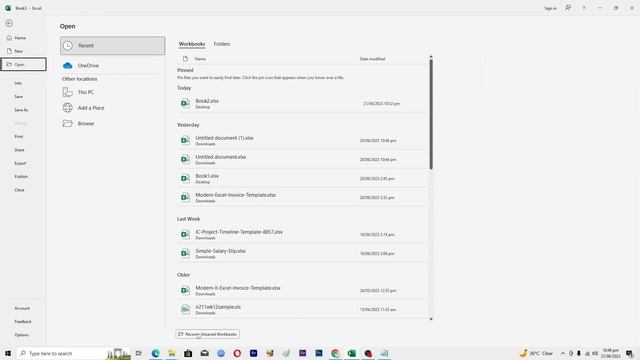640x360 pixels.
Task: Open Modern-II-Excel-Invoice-Template.xlsx
Action: [302, 290]
